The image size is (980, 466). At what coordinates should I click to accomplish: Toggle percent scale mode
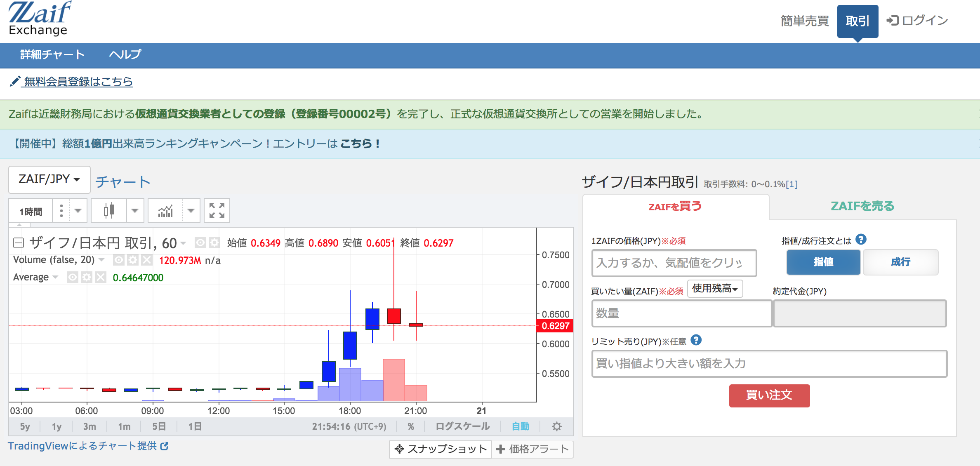click(411, 426)
